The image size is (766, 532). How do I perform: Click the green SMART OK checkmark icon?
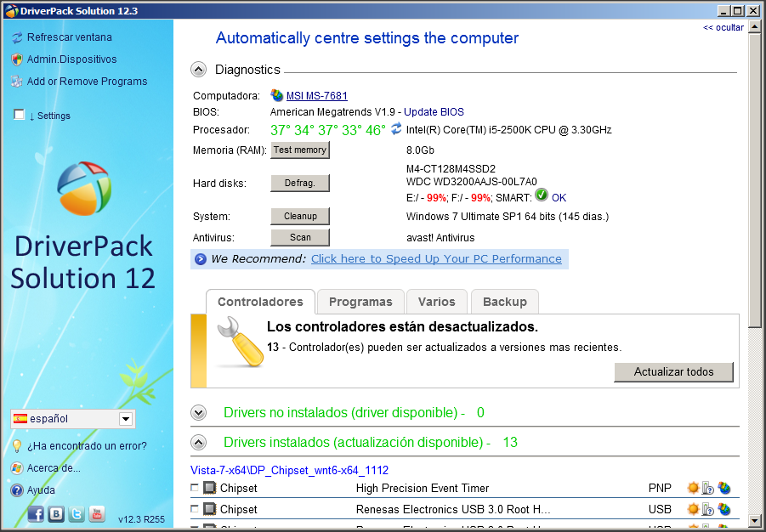[542, 196]
